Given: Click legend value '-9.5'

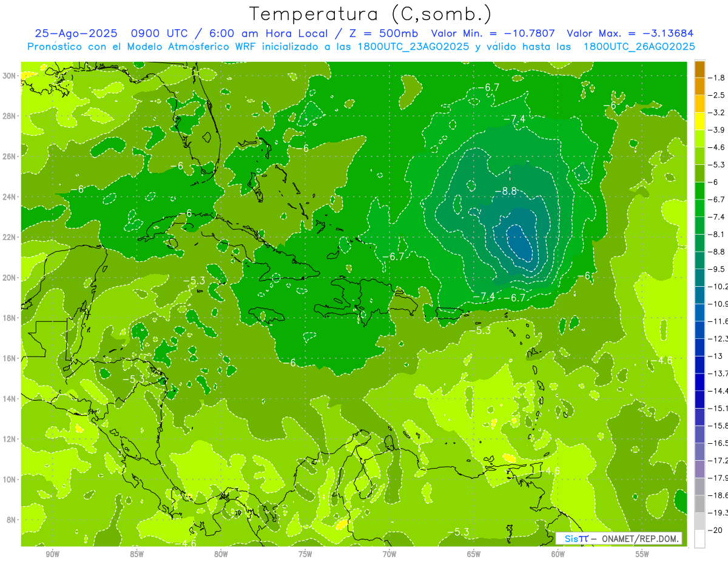Looking at the screenshot, I should (x=717, y=269).
